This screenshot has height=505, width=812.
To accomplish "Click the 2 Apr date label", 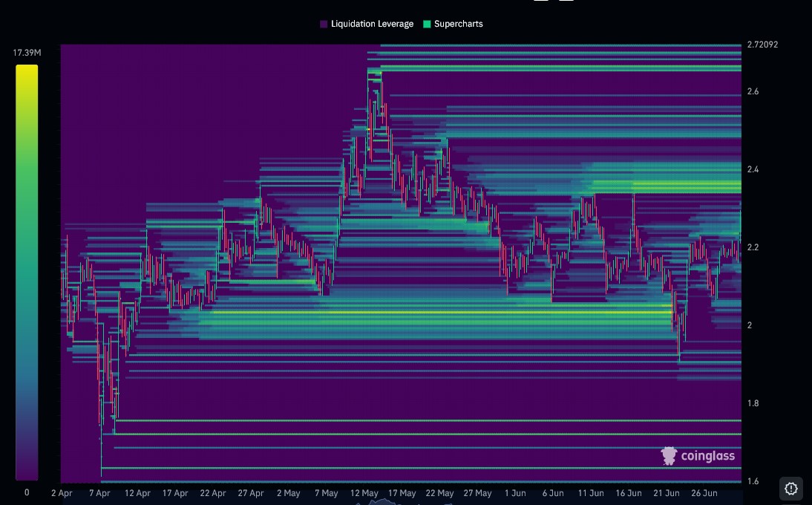I will point(62,493).
